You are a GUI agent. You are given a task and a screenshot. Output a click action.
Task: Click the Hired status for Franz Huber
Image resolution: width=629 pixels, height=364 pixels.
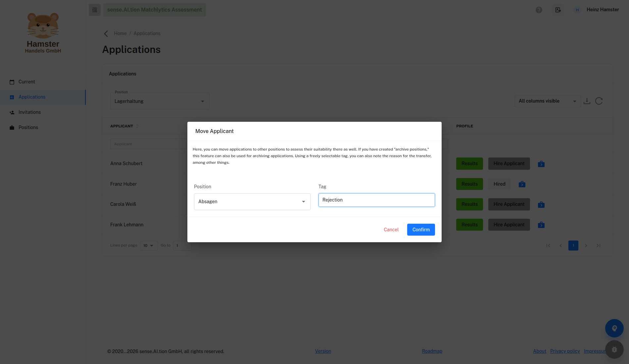tap(499, 184)
